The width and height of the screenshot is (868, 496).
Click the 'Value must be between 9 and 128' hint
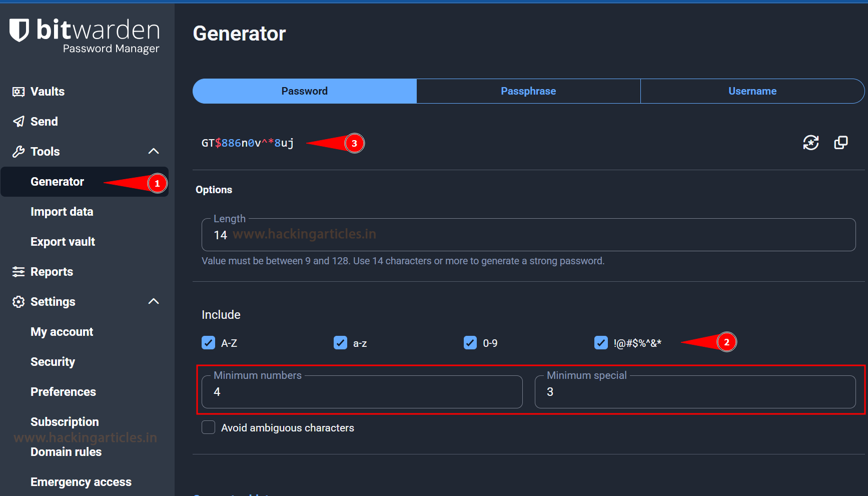pos(403,261)
